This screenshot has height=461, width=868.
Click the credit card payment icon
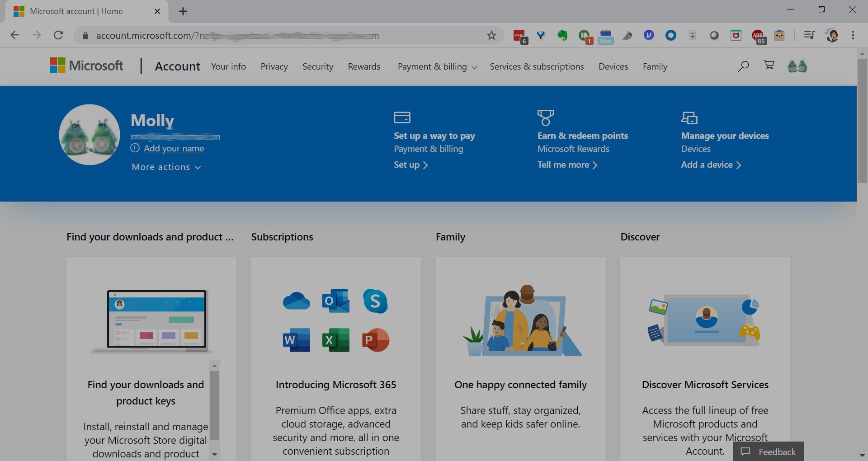pyautogui.click(x=402, y=118)
